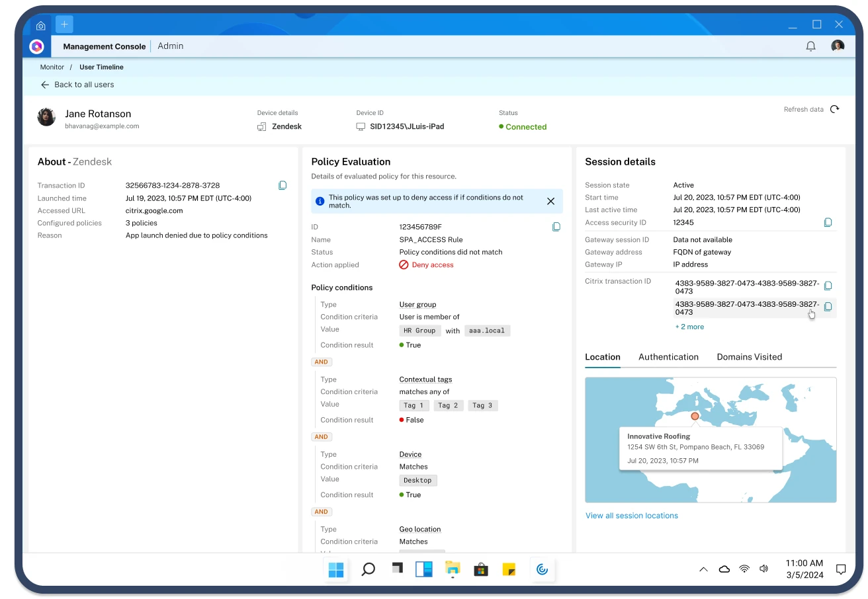This screenshot has width=868, height=599.
Task: Expand the + 2 more transaction IDs
Action: (x=689, y=327)
